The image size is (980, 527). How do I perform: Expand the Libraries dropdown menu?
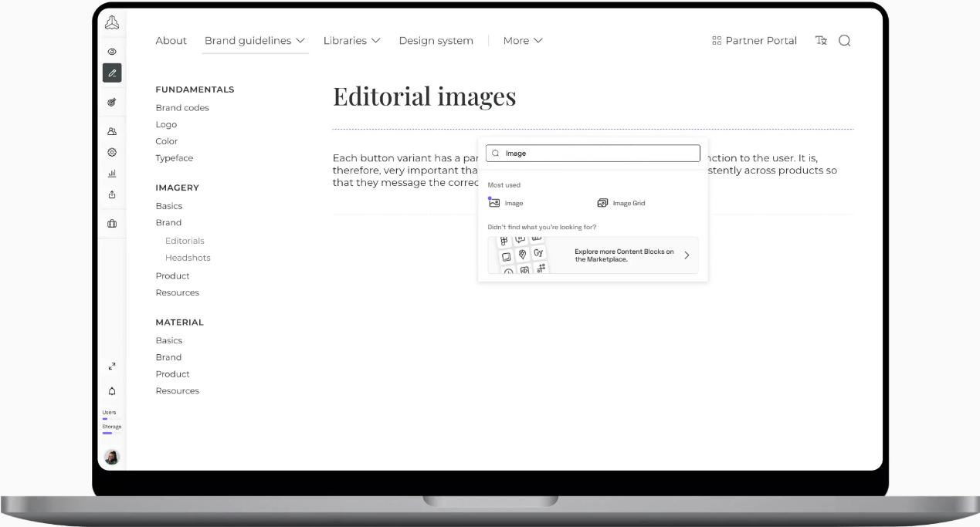(351, 41)
